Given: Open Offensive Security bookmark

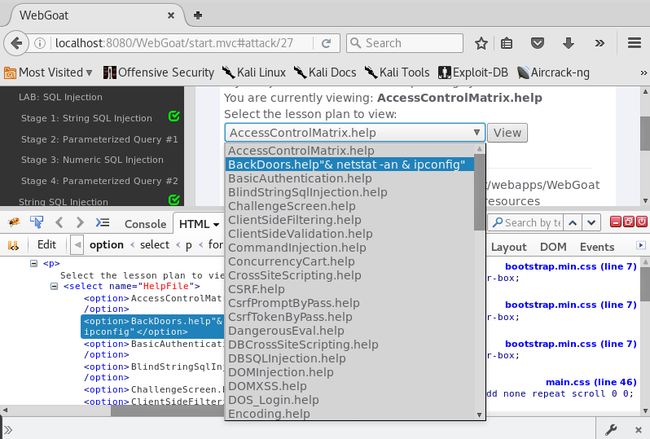Looking at the screenshot, I should pyautogui.click(x=158, y=73).
